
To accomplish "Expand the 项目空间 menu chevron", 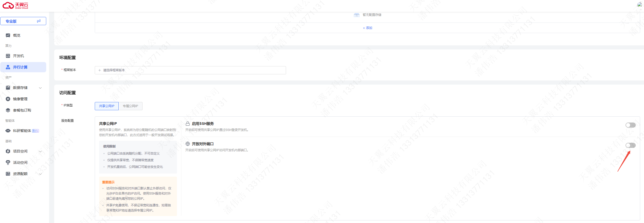I will coord(40,151).
